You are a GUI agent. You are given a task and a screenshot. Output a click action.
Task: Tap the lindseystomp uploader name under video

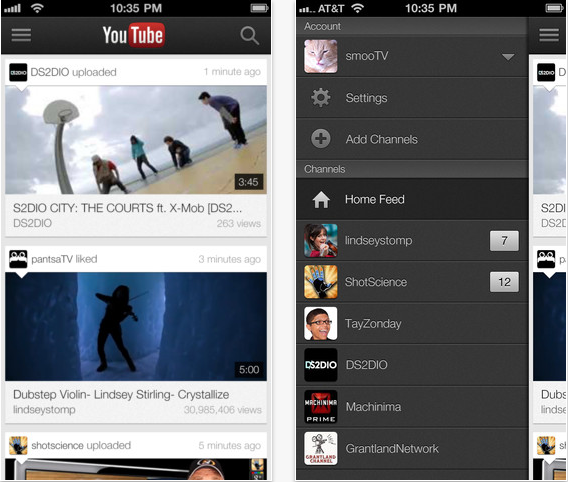(x=44, y=410)
